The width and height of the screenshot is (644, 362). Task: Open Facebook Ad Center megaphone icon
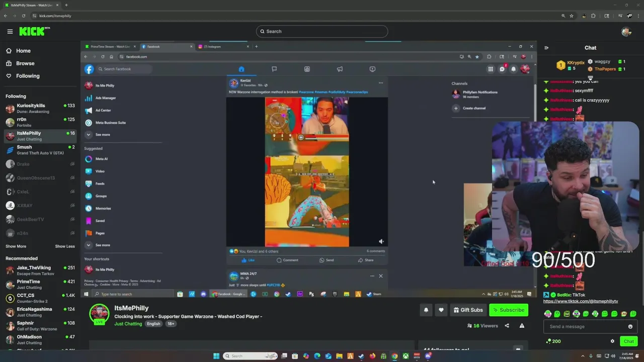tap(340, 69)
